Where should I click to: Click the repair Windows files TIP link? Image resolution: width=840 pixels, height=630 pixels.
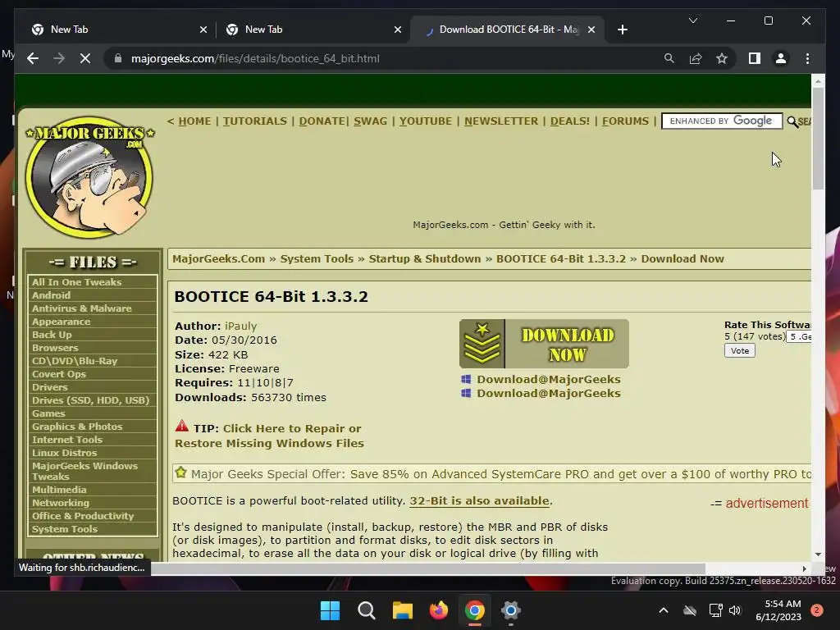[x=269, y=436]
